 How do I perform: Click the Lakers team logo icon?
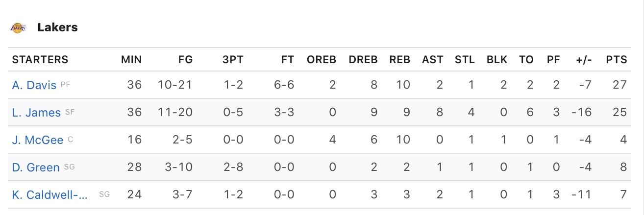click(x=18, y=27)
